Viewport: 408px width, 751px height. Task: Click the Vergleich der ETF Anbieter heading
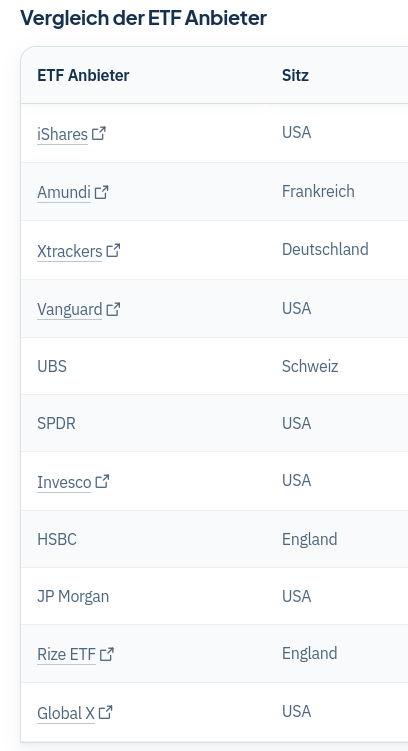click(x=144, y=18)
